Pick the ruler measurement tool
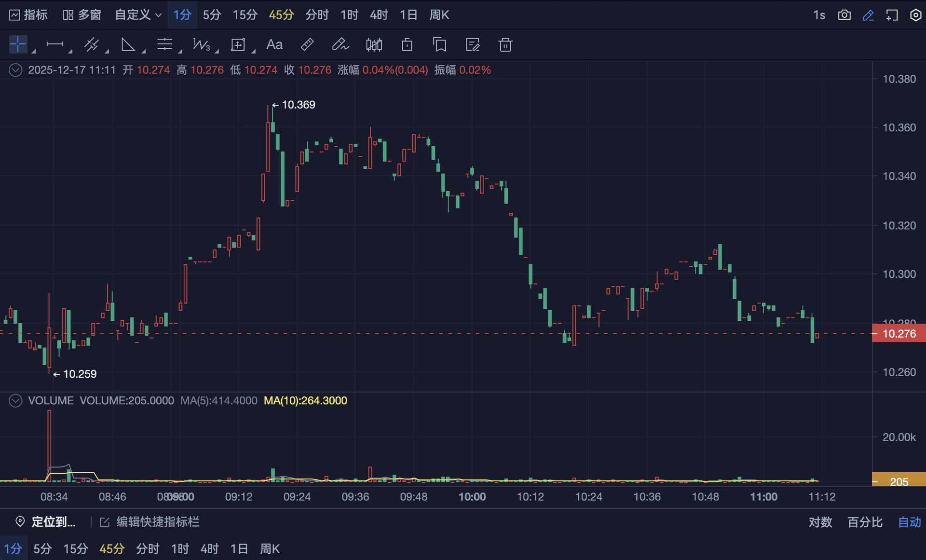The image size is (926, 560). click(307, 44)
